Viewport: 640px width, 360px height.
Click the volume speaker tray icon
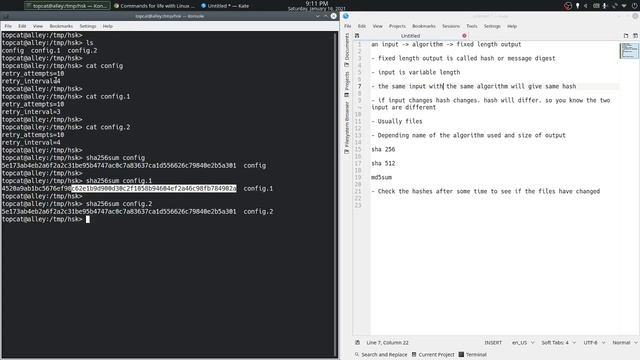tap(586, 6)
